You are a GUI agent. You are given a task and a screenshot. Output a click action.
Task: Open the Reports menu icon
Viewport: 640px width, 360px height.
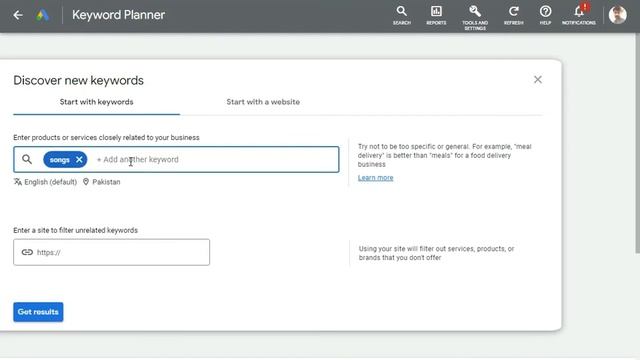point(436,16)
